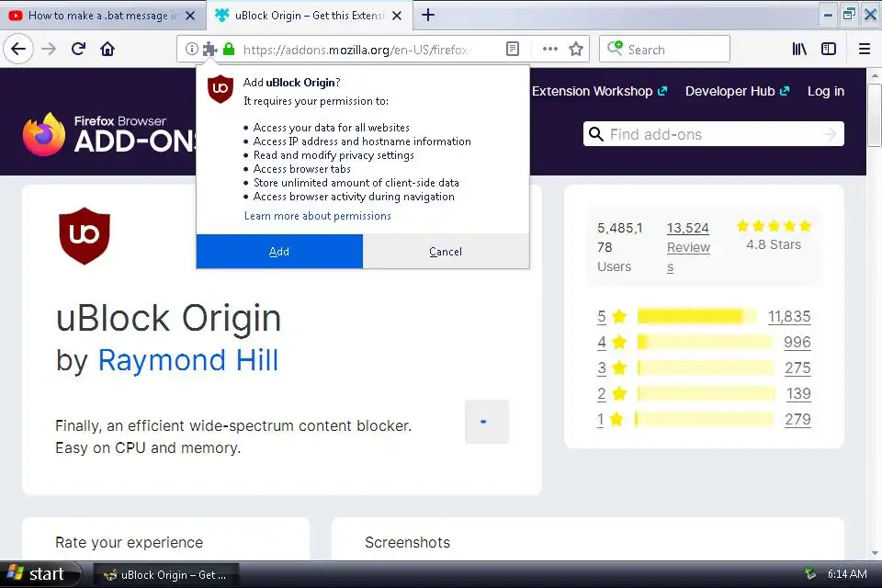Image resolution: width=882 pixels, height=588 pixels.
Task: Filter by 4 star reviews bar
Action: (706, 342)
